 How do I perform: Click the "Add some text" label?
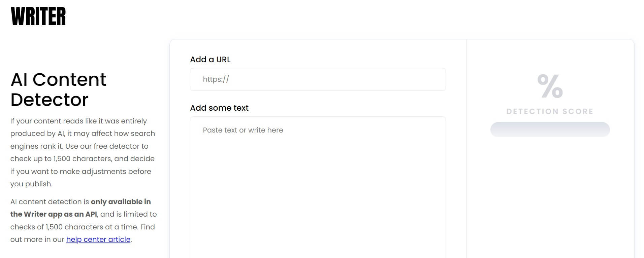[219, 108]
